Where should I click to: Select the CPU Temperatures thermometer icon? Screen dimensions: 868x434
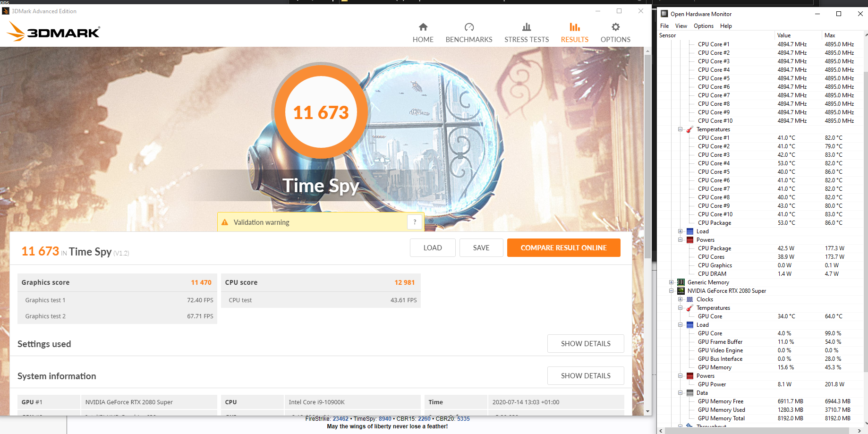click(689, 129)
